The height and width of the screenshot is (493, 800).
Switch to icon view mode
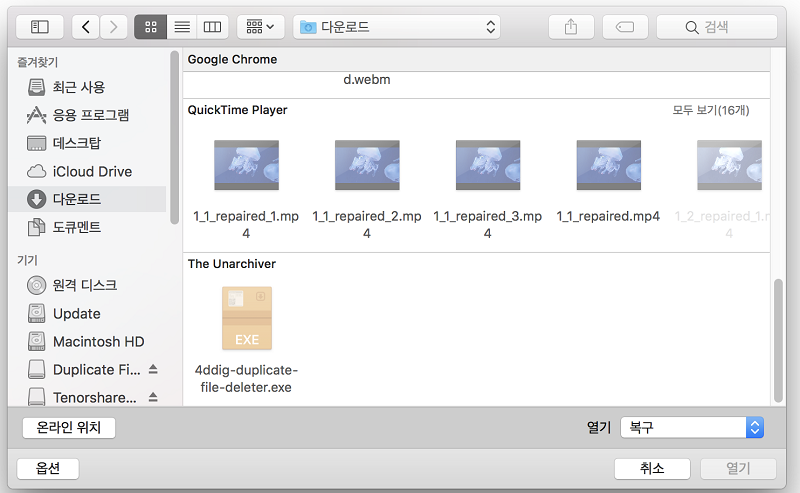(x=150, y=27)
